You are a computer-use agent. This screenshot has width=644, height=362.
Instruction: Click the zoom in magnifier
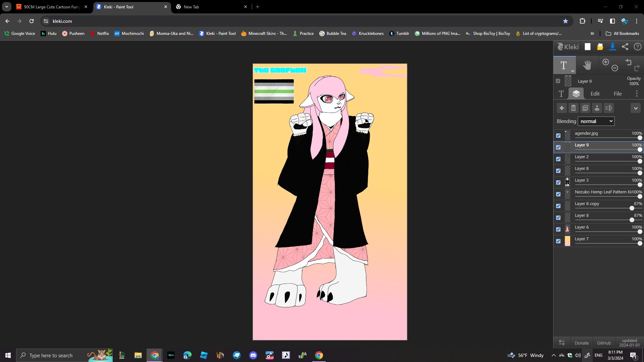coord(606,62)
